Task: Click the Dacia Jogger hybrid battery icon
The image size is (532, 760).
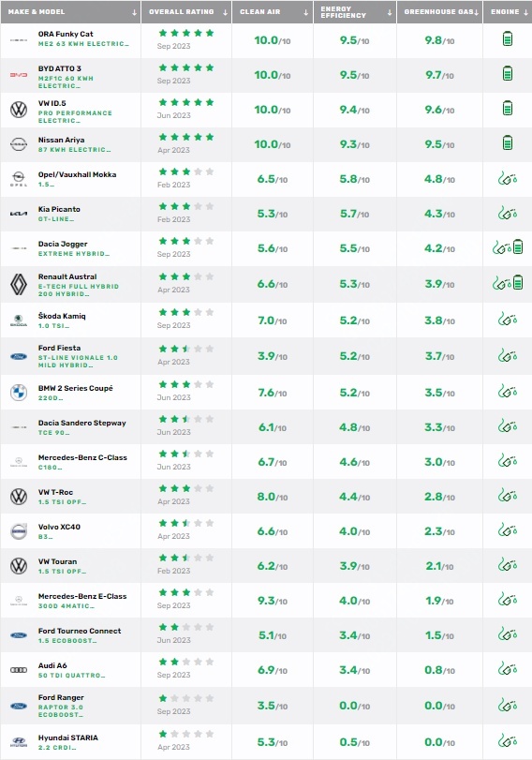Action: point(517,247)
